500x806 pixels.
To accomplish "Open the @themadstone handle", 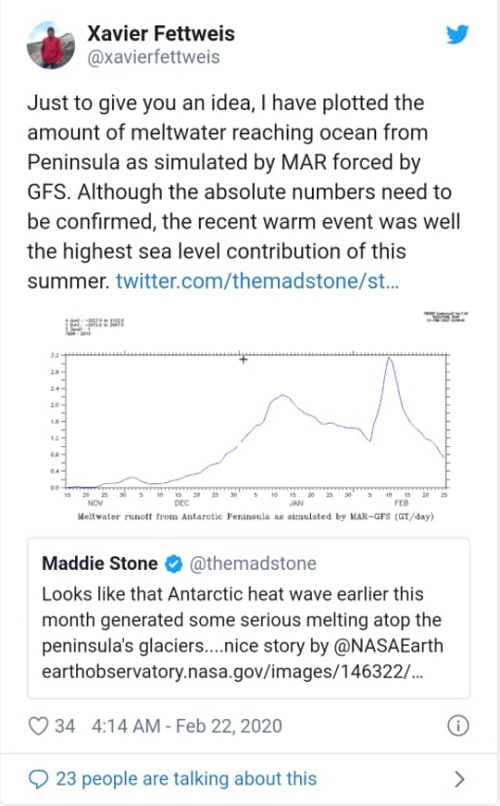I will click(x=253, y=564).
